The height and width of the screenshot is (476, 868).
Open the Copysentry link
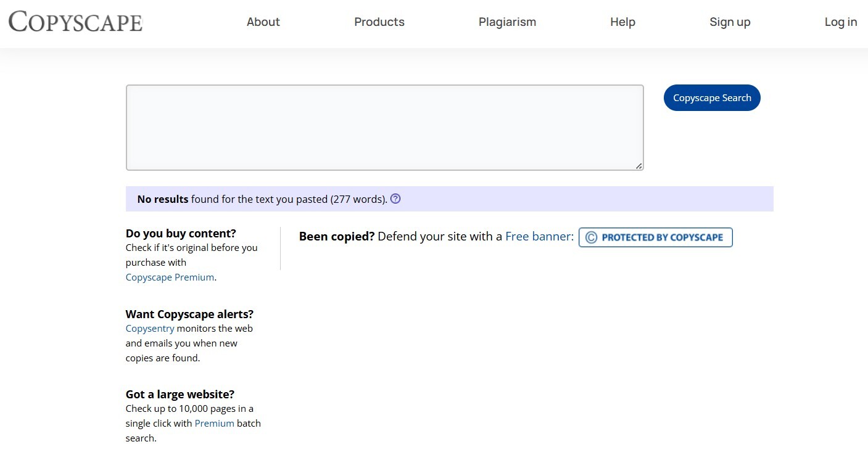point(150,328)
